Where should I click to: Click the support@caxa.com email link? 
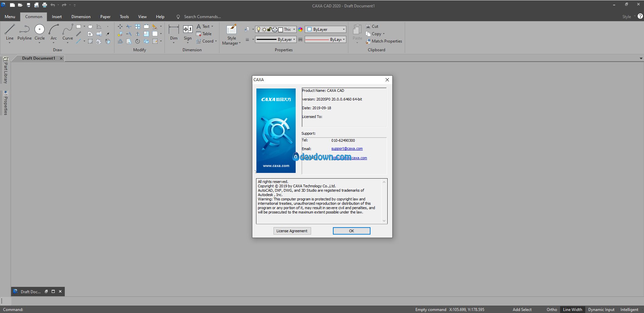(x=347, y=148)
